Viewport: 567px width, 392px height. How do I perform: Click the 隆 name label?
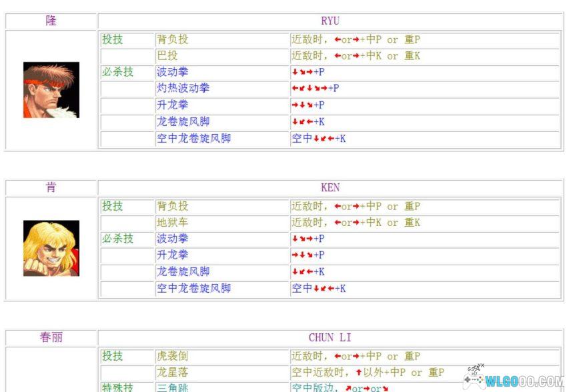[x=50, y=20]
